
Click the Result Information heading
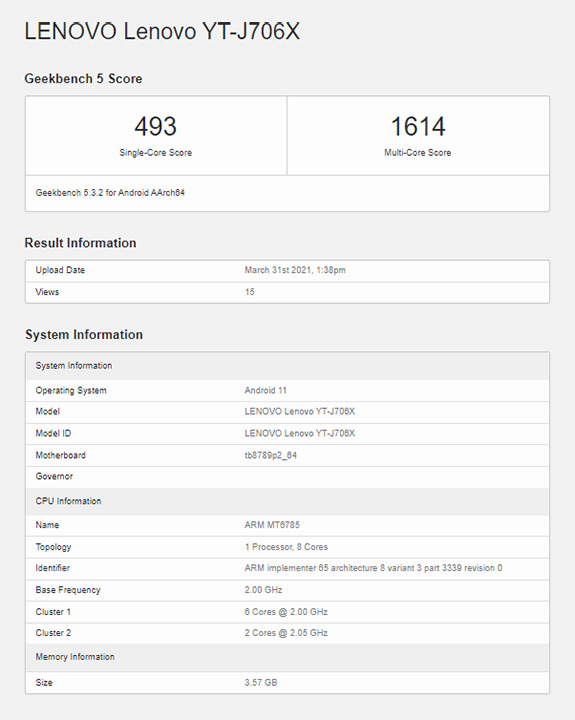point(80,243)
